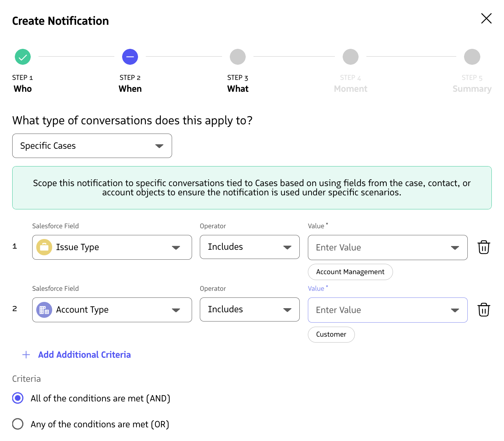Click the green checkmark on Step 1 Who
The width and height of the screenshot is (504, 441).
pyautogui.click(x=23, y=57)
